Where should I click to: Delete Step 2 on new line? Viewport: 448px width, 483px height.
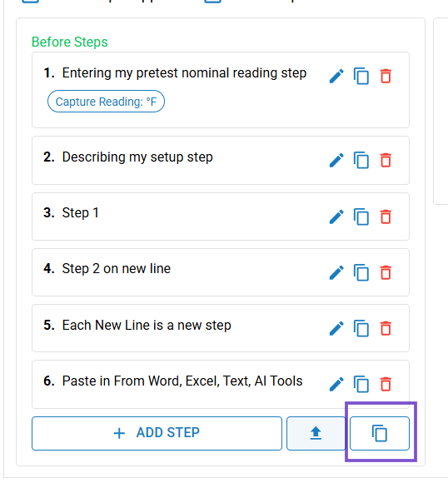click(x=386, y=272)
